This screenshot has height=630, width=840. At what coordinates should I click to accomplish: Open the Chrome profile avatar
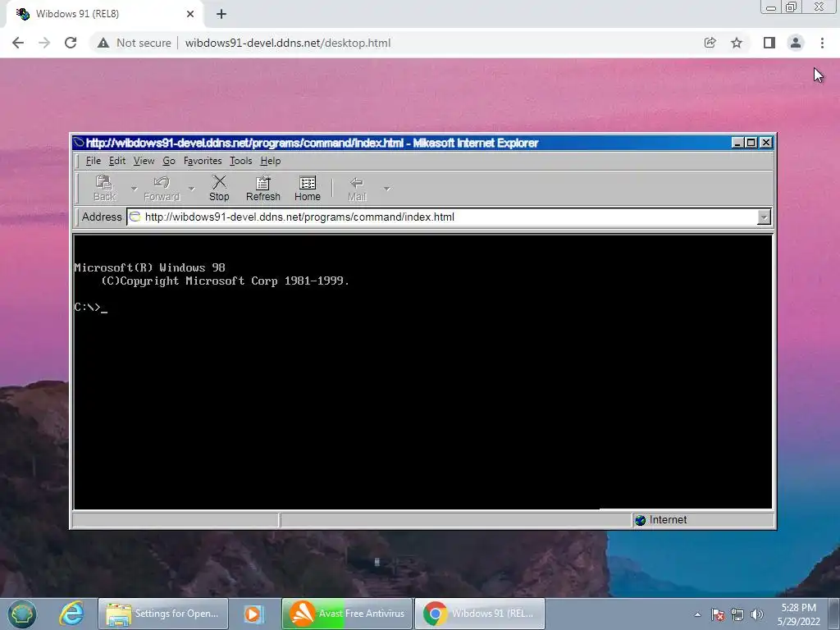pos(796,43)
